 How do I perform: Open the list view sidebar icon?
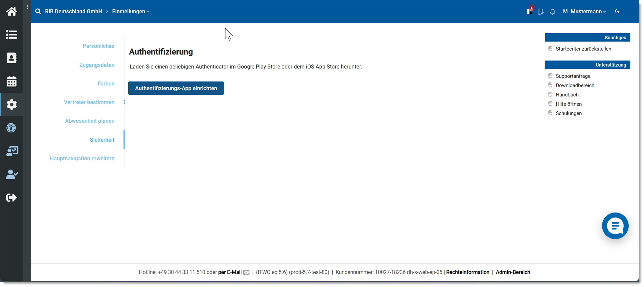(12, 35)
